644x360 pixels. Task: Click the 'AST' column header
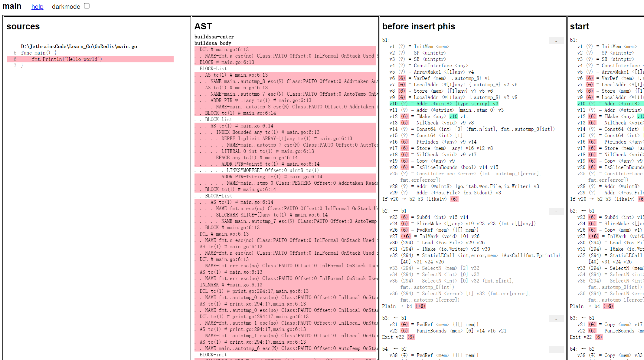(203, 26)
